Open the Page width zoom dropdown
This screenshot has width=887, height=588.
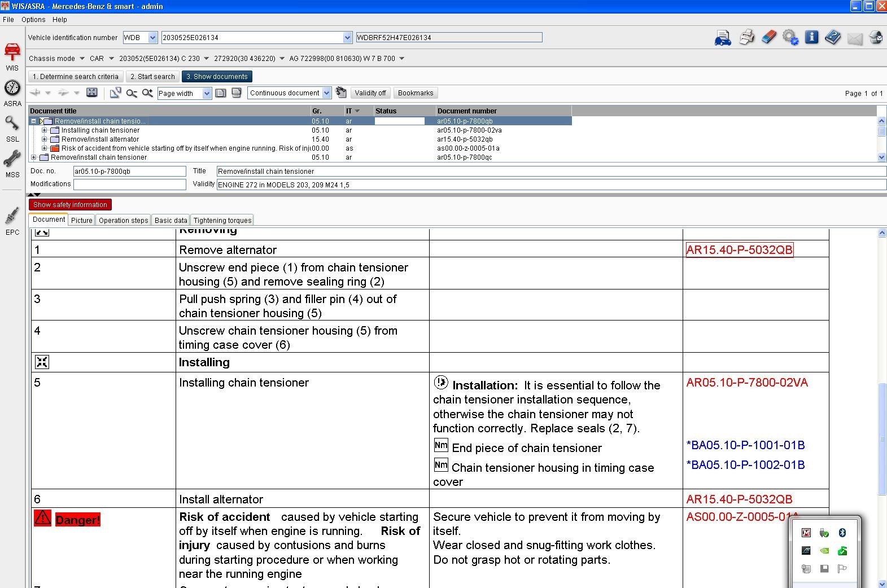[x=207, y=94]
